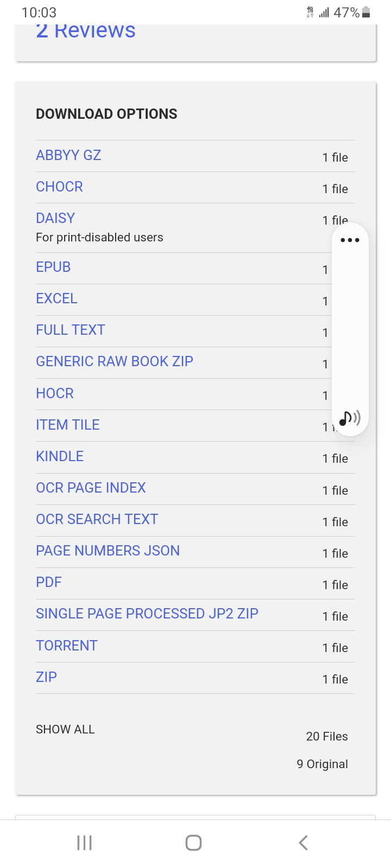Download the CHOCR file

[x=59, y=187]
